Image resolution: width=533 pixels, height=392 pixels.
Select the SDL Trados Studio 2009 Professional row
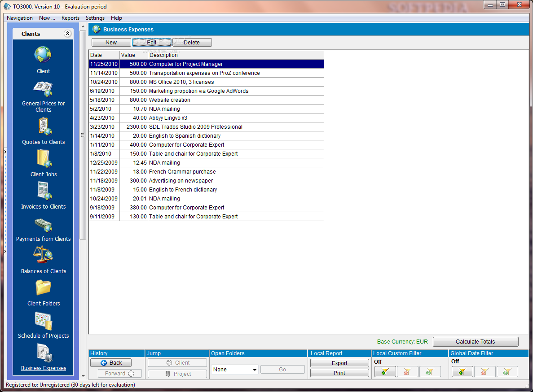coord(207,126)
